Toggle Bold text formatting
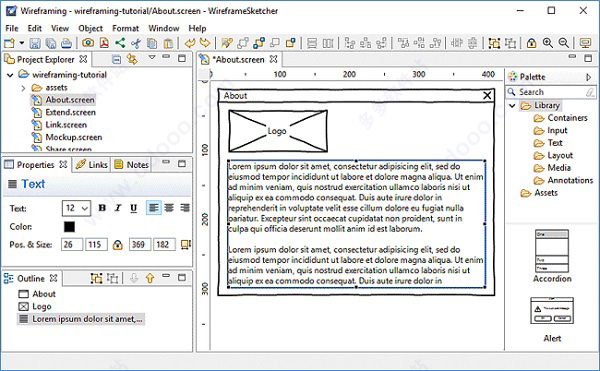600x371 pixels. click(x=102, y=208)
